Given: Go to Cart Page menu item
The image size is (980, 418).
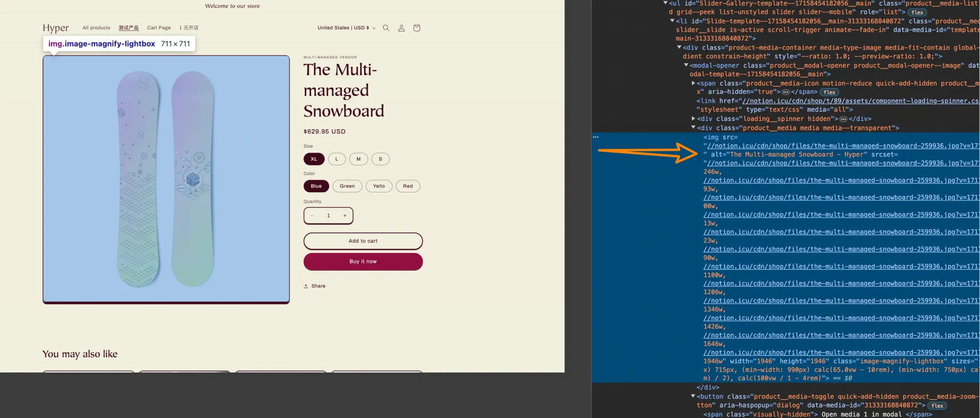Looking at the screenshot, I should click(x=159, y=28).
